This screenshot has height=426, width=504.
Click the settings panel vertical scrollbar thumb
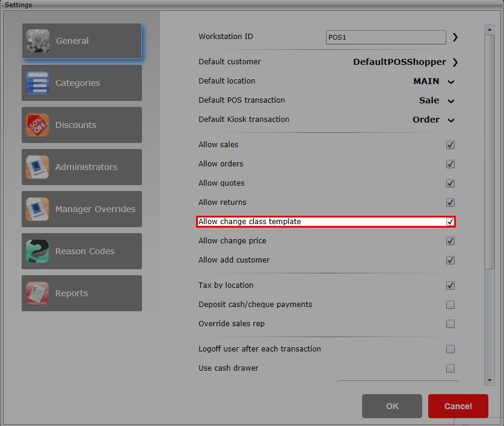[490, 150]
